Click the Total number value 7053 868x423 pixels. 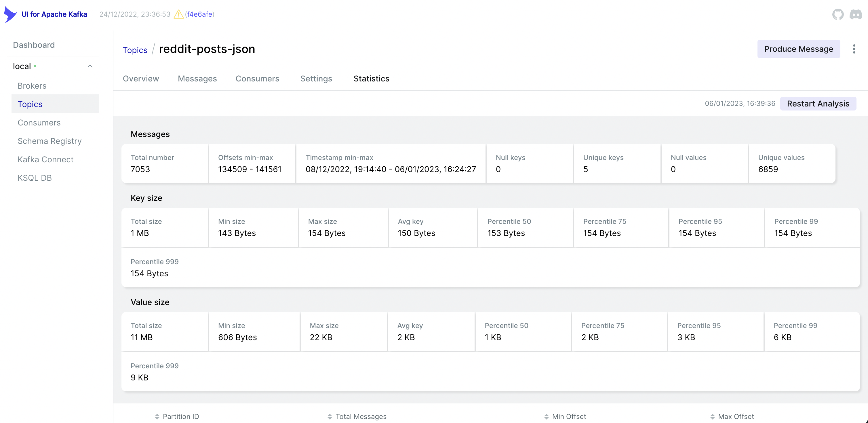[140, 169]
